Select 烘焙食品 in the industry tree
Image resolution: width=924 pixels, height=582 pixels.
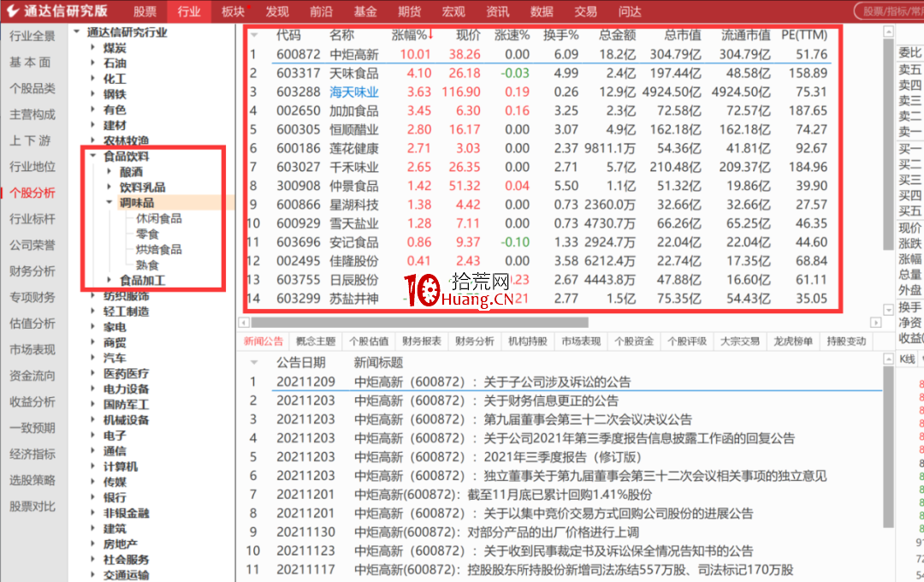coord(158,249)
